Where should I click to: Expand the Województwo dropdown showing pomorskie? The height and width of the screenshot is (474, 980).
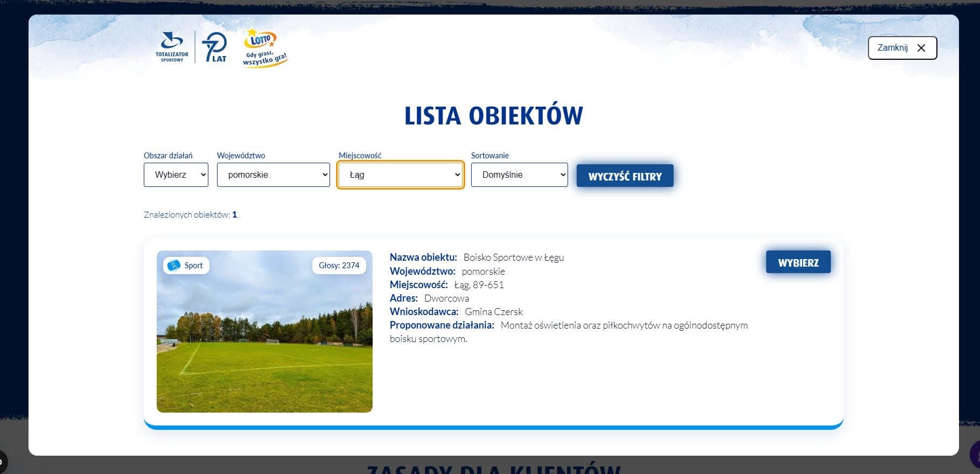tap(273, 175)
